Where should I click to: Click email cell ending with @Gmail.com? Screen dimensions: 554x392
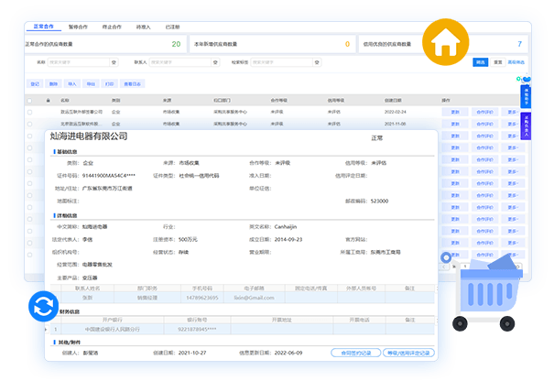click(254, 298)
